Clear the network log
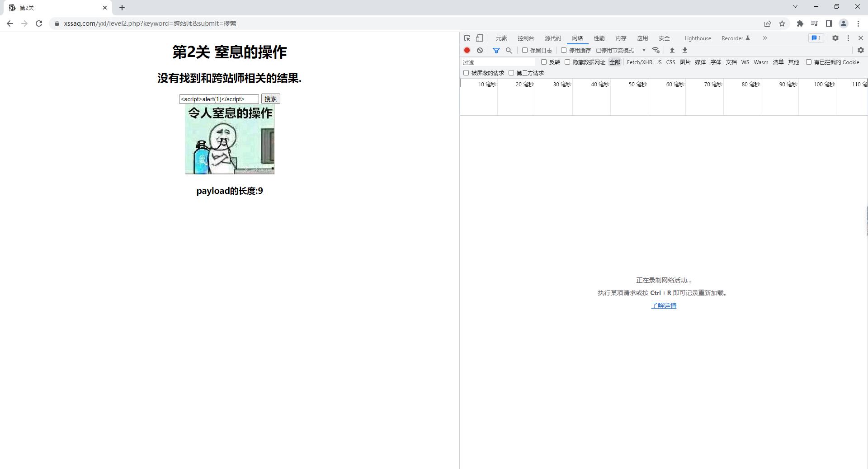The image size is (868, 469). point(480,50)
